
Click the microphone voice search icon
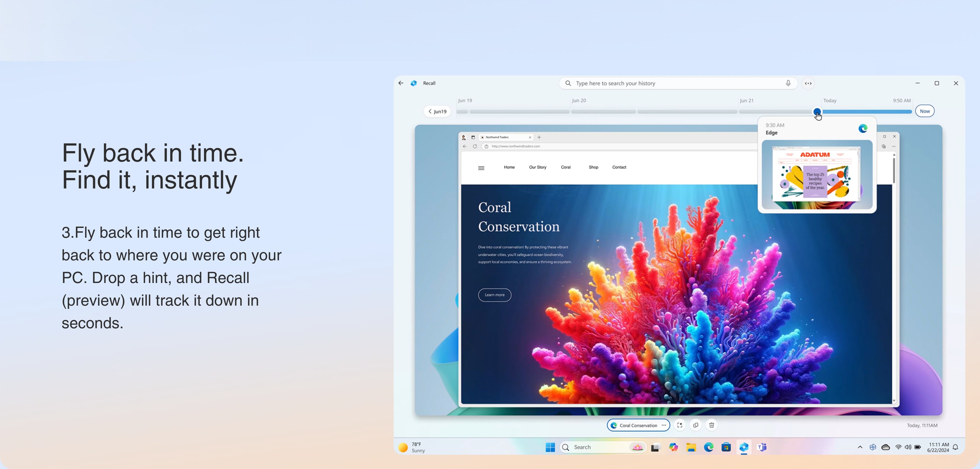coord(788,83)
